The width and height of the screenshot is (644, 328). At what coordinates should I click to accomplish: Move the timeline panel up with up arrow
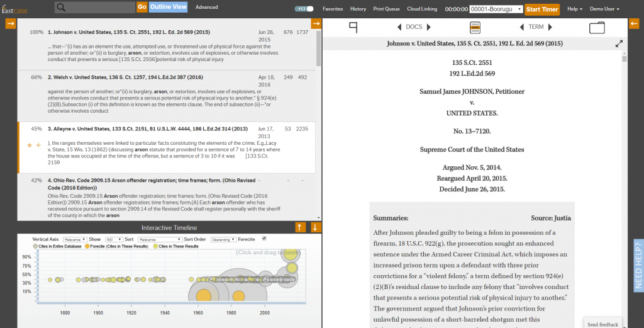coord(301,227)
